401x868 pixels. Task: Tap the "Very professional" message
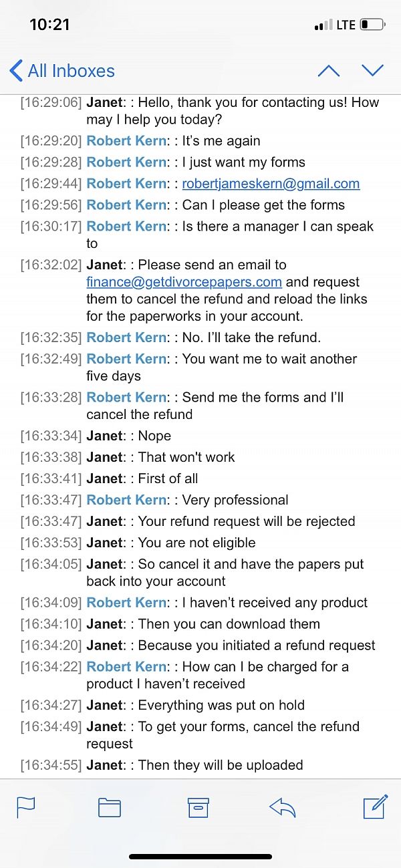(235, 500)
